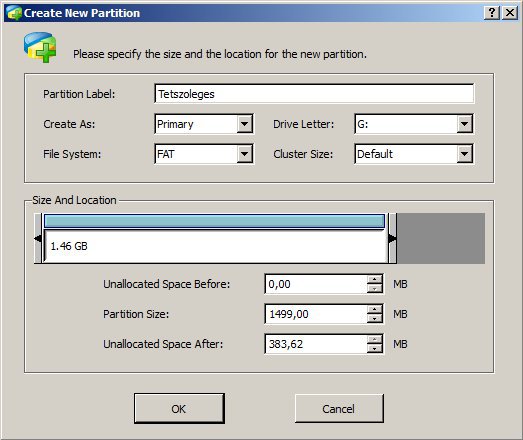The width and height of the screenshot is (523, 440).
Task: Confirm with the OK button
Action: click(x=179, y=409)
